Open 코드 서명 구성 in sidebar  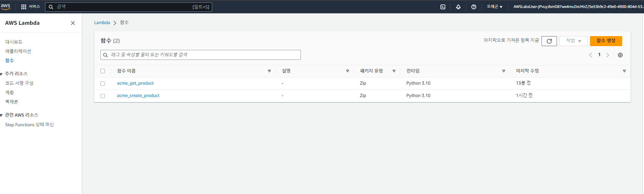19,83
